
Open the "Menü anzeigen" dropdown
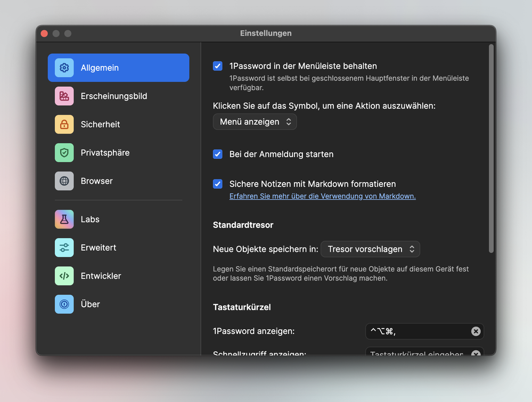[x=255, y=122]
